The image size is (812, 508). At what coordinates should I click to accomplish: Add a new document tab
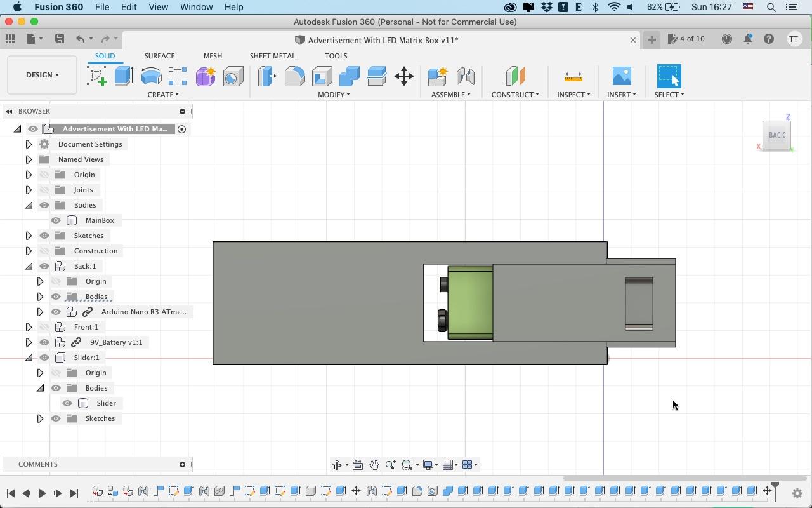click(x=651, y=39)
